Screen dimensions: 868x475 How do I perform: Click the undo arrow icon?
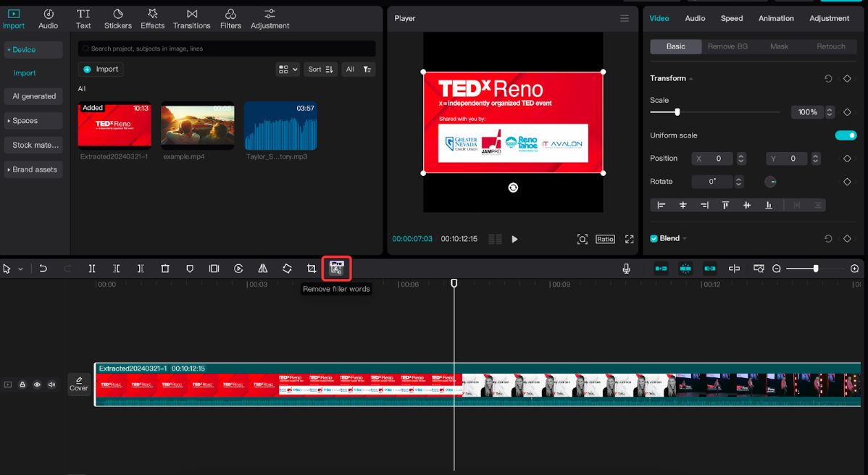(x=43, y=269)
